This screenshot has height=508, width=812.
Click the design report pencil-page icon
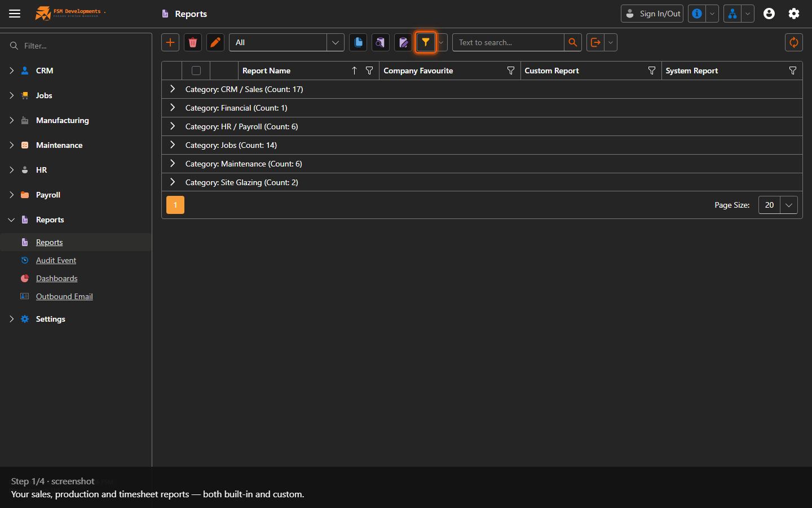click(x=403, y=42)
